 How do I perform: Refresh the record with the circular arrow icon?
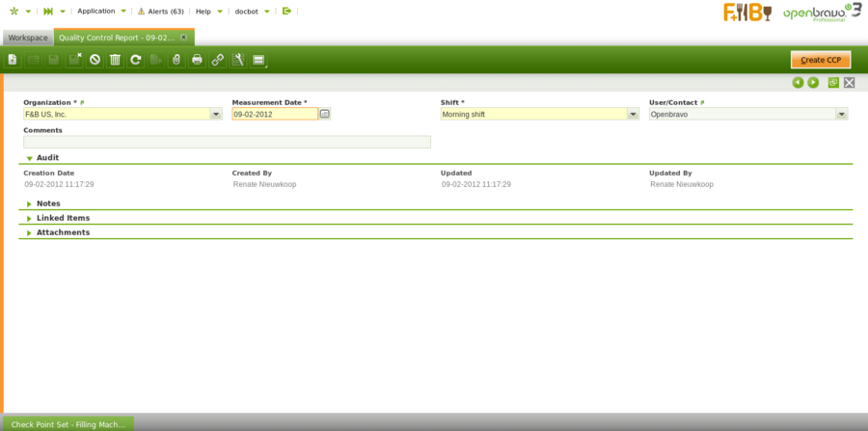coord(135,60)
